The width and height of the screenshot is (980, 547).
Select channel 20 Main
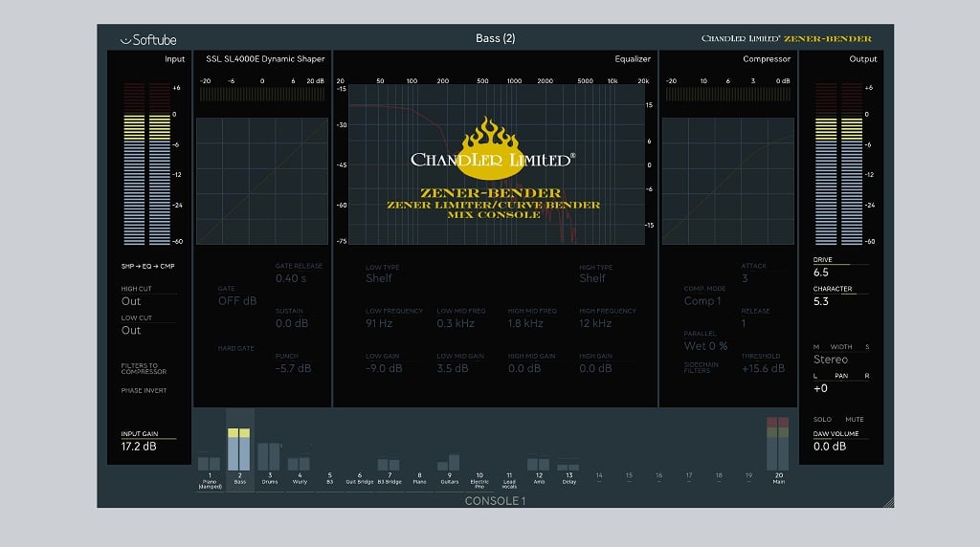coord(779,479)
